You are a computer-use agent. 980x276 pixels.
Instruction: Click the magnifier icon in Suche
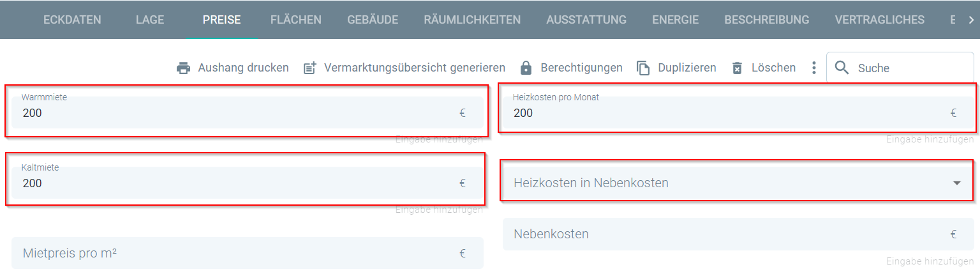pyautogui.click(x=842, y=68)
